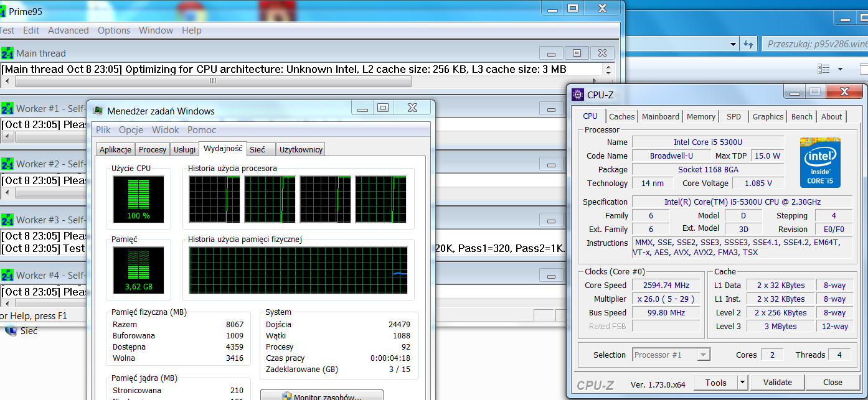Screen dimensions: 868x400
Task: Open the Pomoc menu in Task Manager
Action: click(202, 130)
